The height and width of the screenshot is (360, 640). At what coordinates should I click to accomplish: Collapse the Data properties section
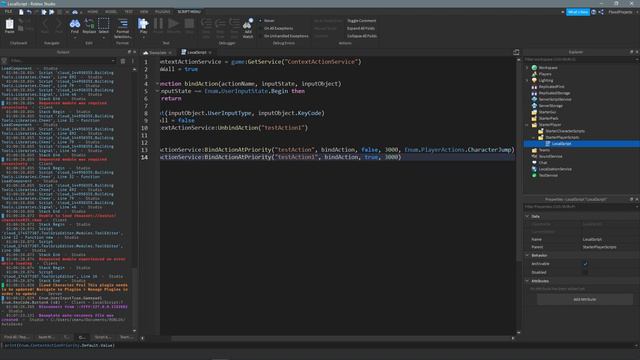point(527,216)
